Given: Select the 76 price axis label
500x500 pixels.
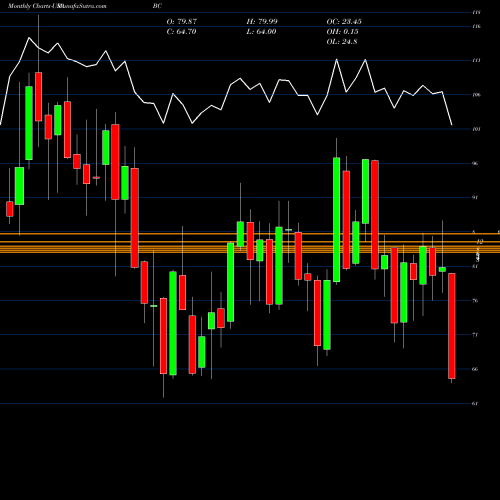Looking at the screenshot, I should coord(475,300).
